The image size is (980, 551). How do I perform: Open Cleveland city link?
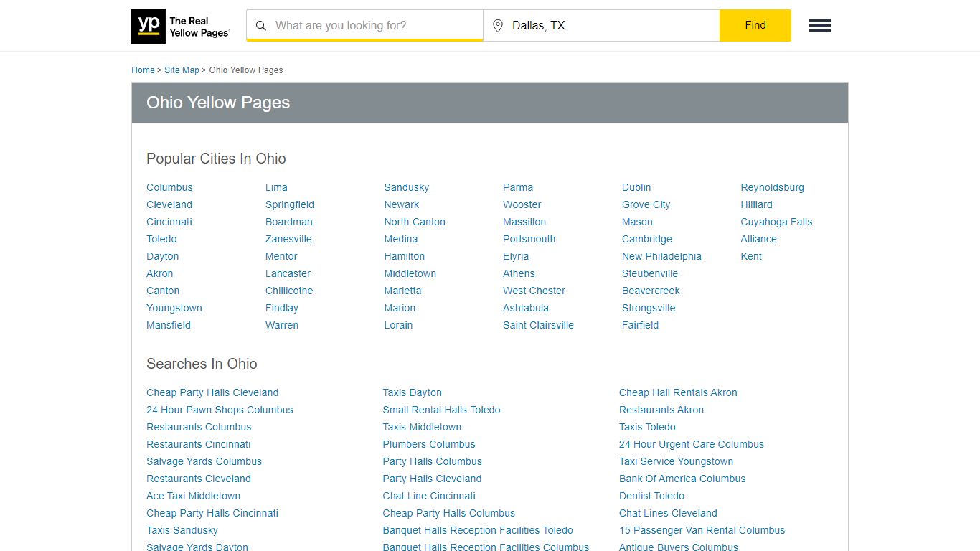pos(169,204)
